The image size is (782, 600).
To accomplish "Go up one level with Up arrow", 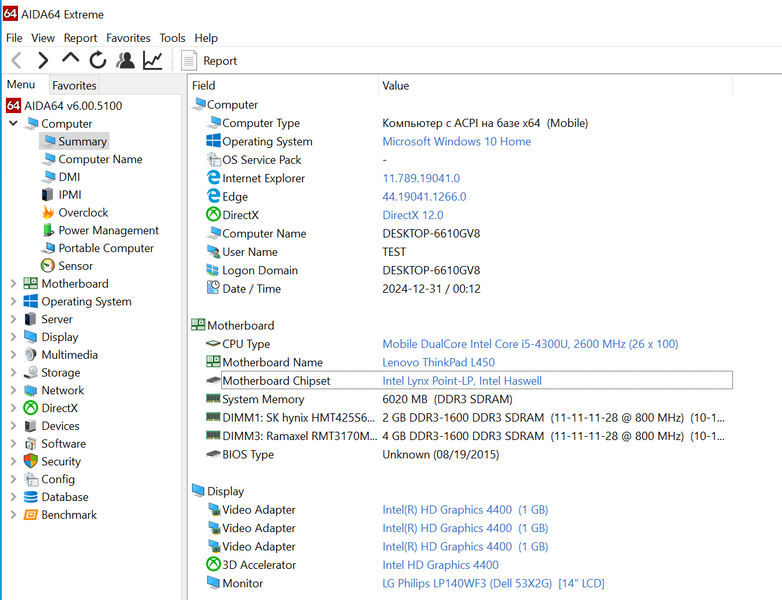I will tap(70, 58).
